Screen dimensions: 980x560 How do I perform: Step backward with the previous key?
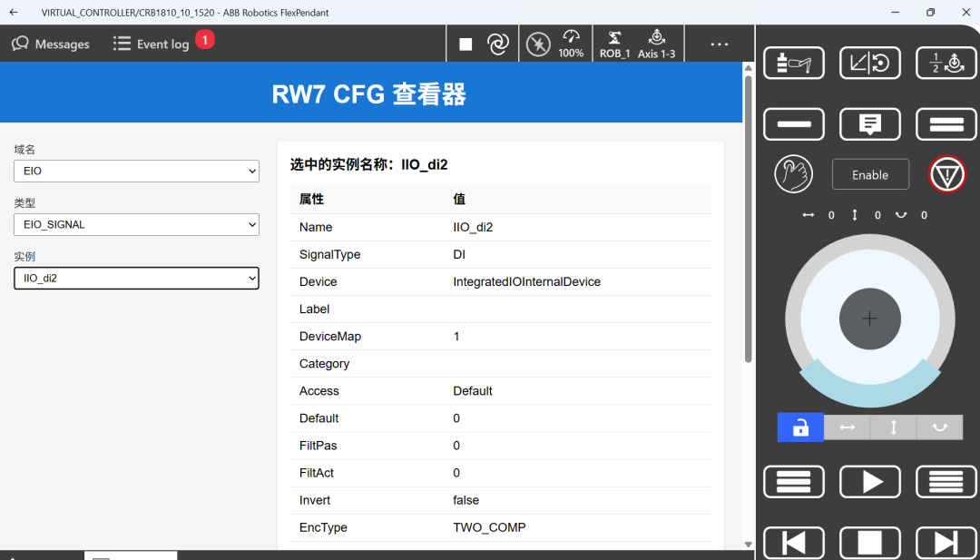794,543
